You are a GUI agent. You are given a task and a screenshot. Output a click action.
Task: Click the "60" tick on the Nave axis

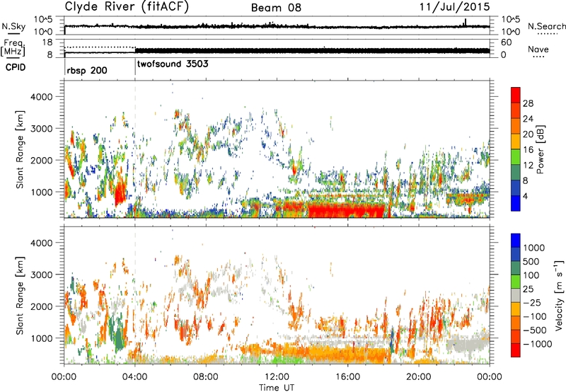(x=507, y=42)
